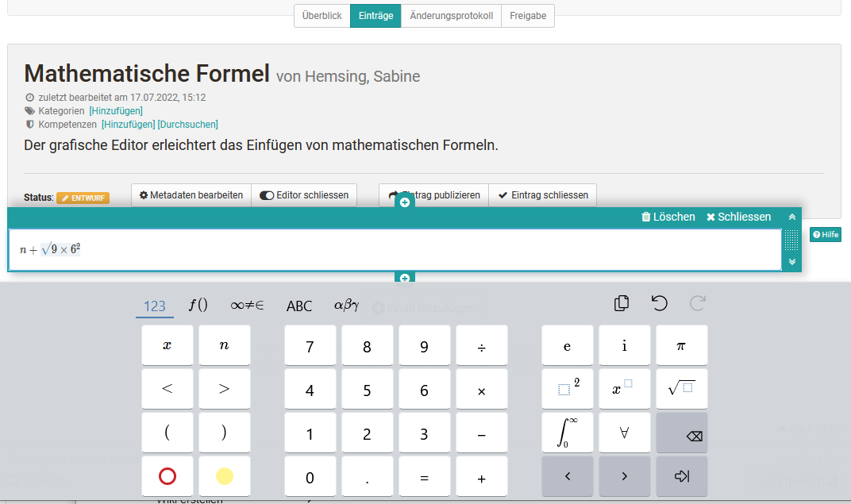Click the plus icon below the formula field
The width and height of the screenshot is (851, 504).
click(x=403, y=277)
